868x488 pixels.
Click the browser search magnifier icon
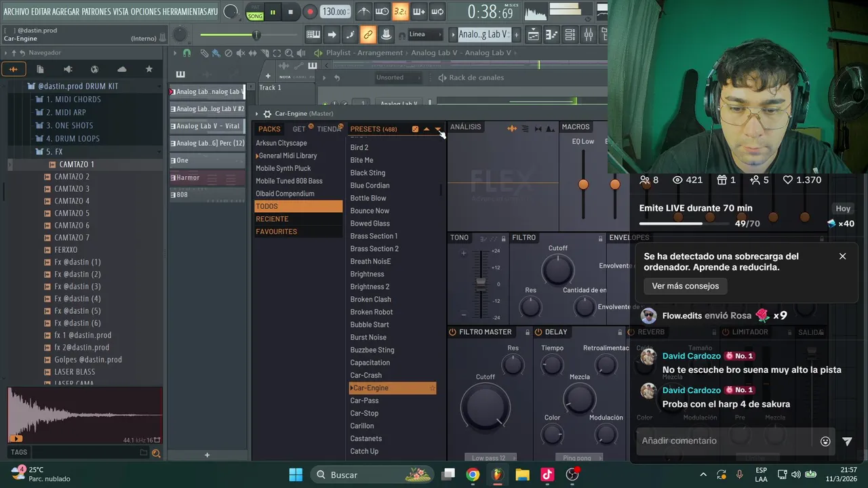pos(156,453)
